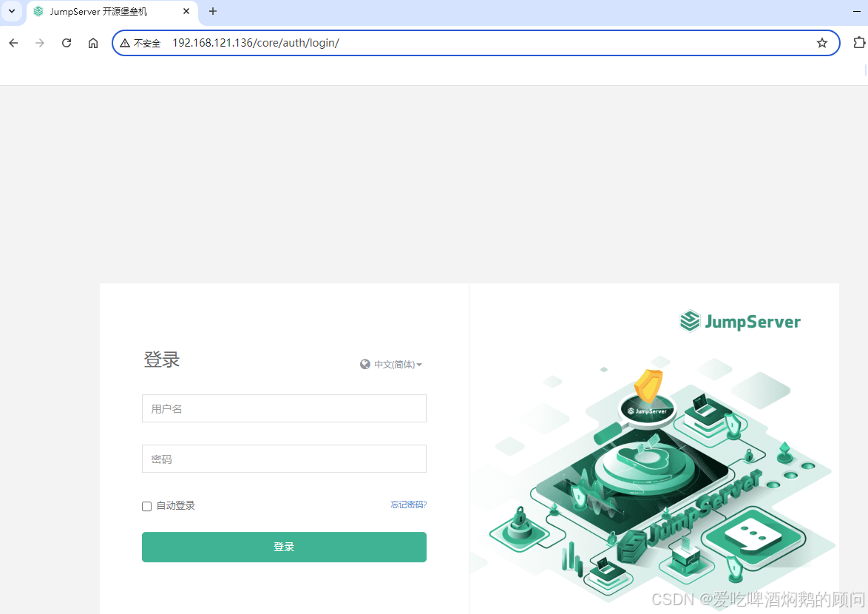Focus the 密码 password field
Screen dimensions: 868x614
tap(284, 459)
